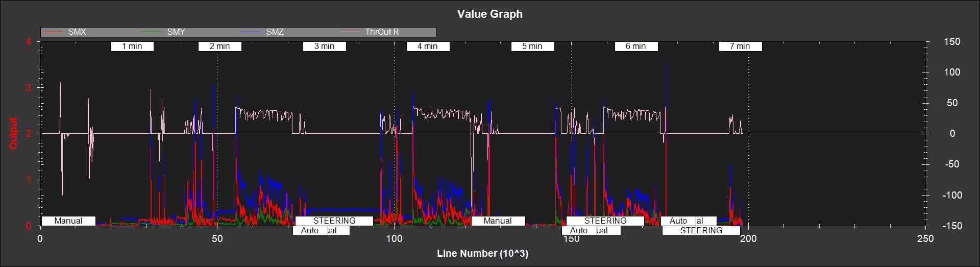
Task: Toggle the SMY series in legend
Action: [176, 32]
